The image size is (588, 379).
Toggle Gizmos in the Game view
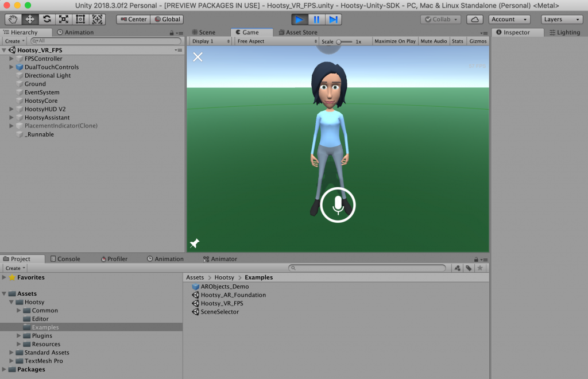coord(478,41)
